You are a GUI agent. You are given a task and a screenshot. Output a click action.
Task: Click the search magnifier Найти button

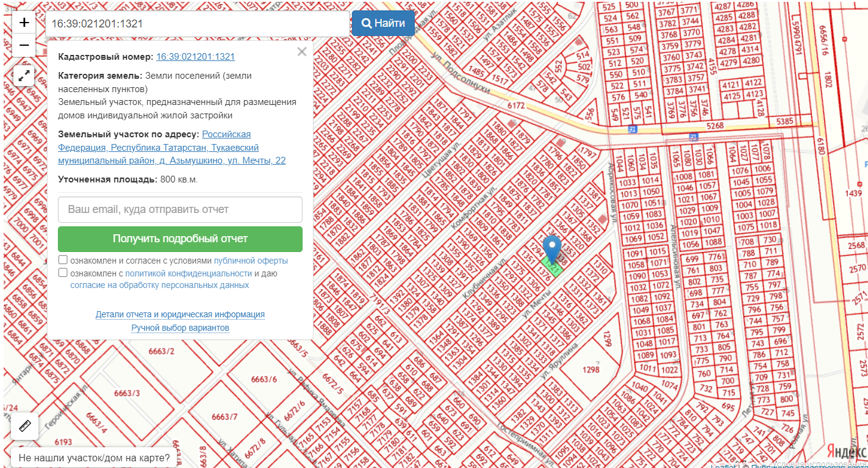(x=383, y=23)
